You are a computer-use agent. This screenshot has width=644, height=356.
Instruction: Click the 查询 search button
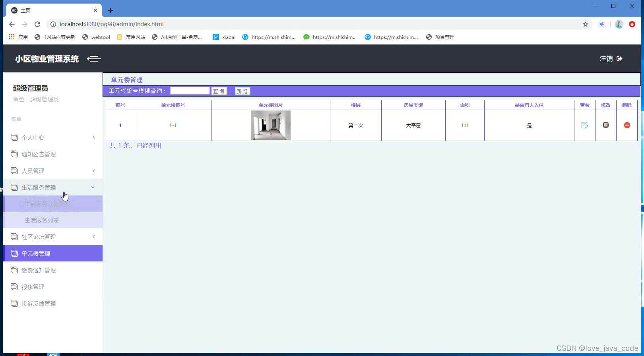[219, 91]
